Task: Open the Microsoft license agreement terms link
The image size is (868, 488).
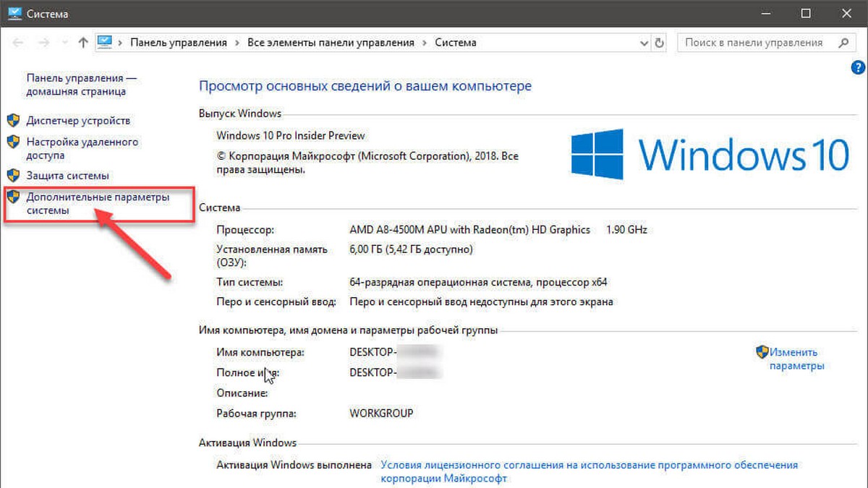Action: [590, 471]
